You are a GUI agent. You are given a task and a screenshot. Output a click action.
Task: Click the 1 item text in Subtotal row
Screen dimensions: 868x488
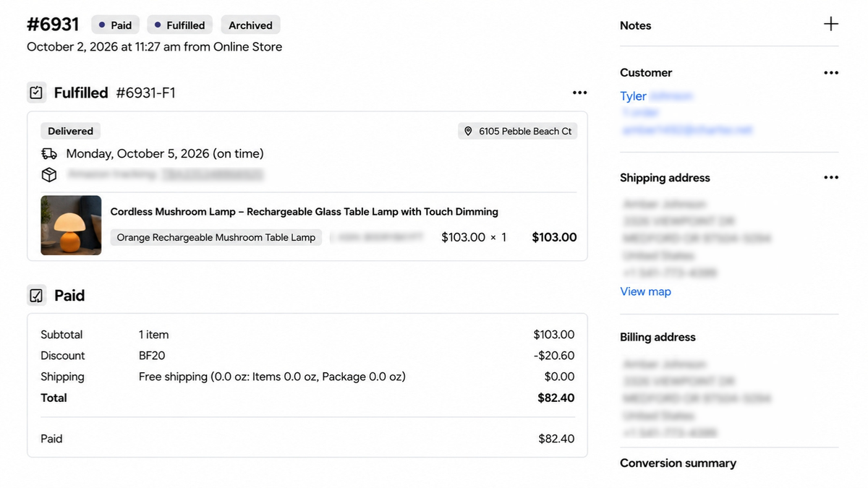click(153, 335)
